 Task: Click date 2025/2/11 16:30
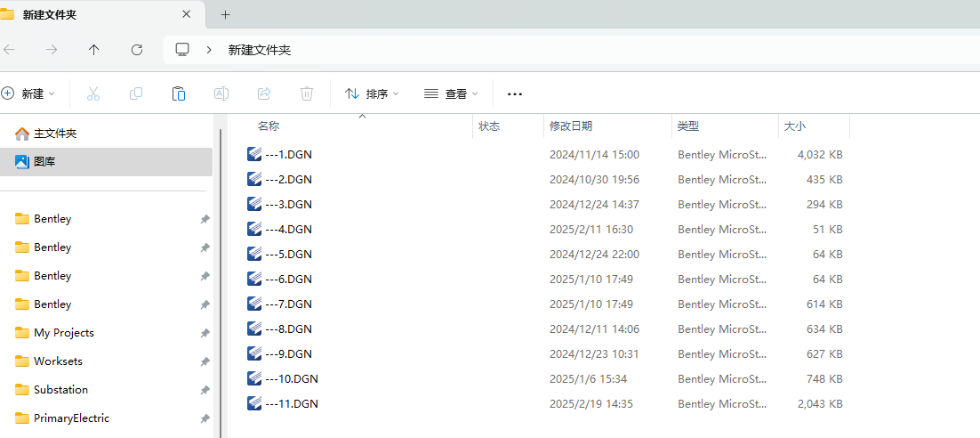591,230
